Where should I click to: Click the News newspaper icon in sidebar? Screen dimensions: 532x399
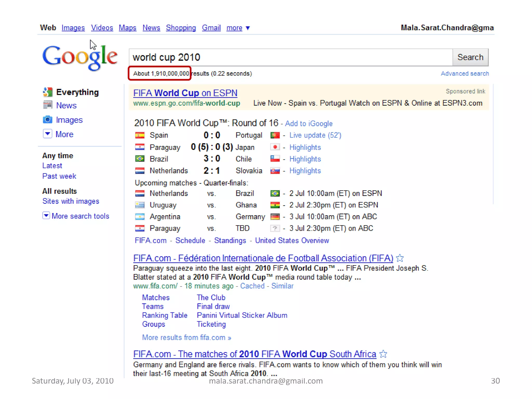tap(48, 105)
